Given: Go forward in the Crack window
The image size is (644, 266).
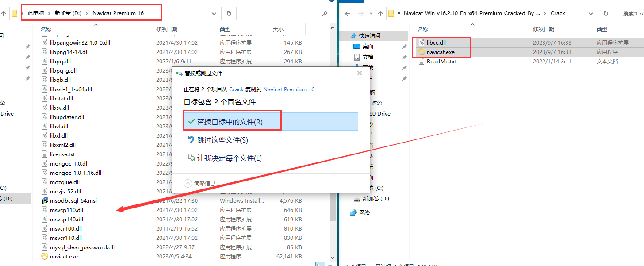Looking at the screenshot, I should pos(360,13).
